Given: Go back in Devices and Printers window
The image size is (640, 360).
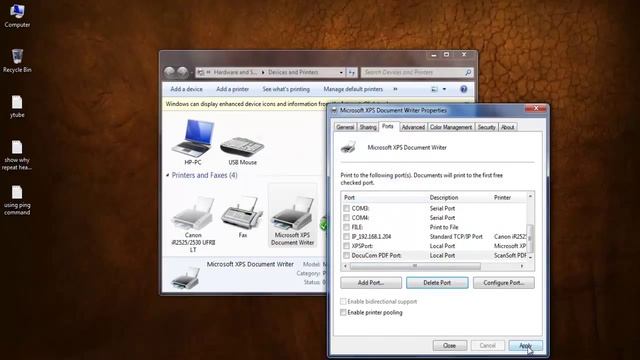Looking at the screenshot, I should tap(169, 72).
